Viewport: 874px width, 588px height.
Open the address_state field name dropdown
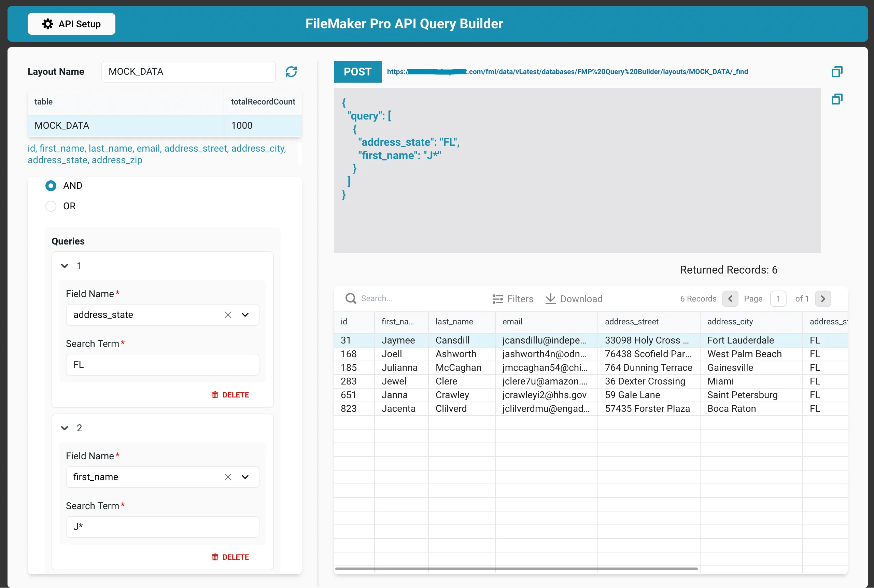pos(245,314)
